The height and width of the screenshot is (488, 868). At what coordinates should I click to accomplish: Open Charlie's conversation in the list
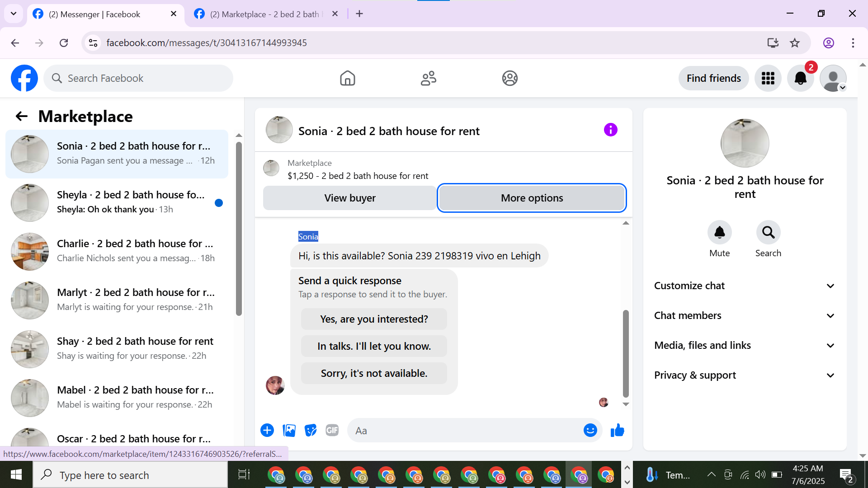pos(117,251)
